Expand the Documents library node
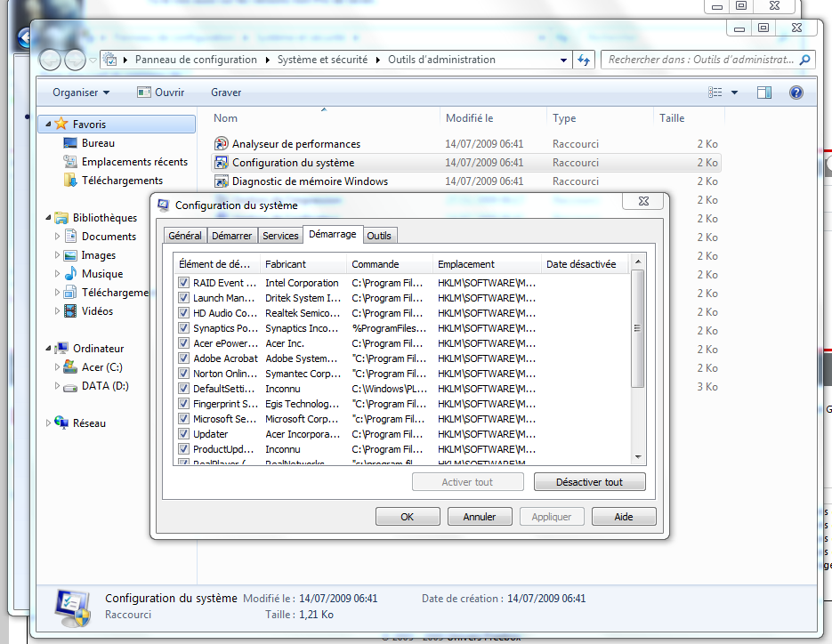This screenshot has width=832, height=644. click(57, 237)
